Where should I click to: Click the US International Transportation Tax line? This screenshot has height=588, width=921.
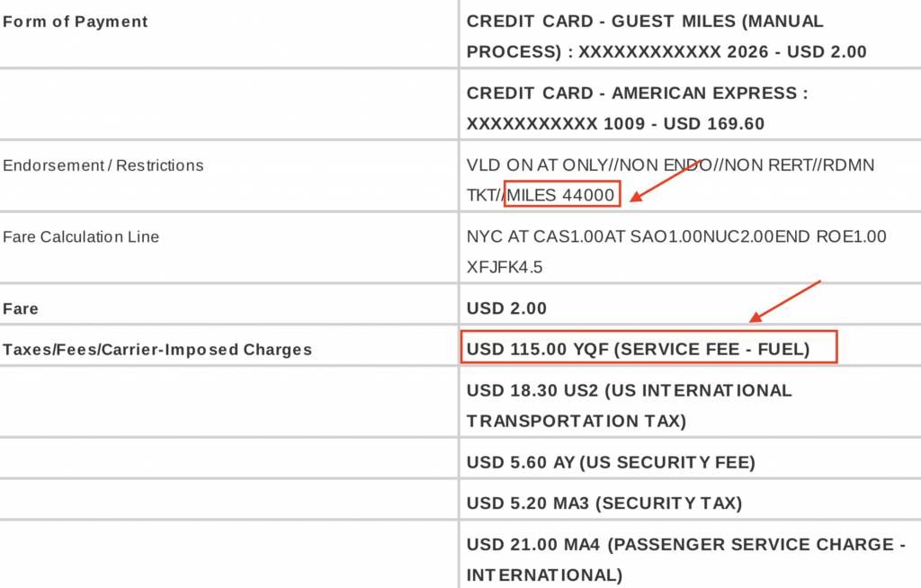629,405
